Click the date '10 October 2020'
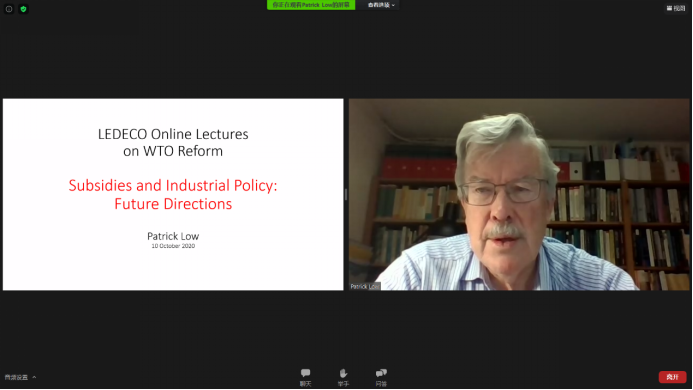This screenshot has height=390, width=693. (173, 246)
